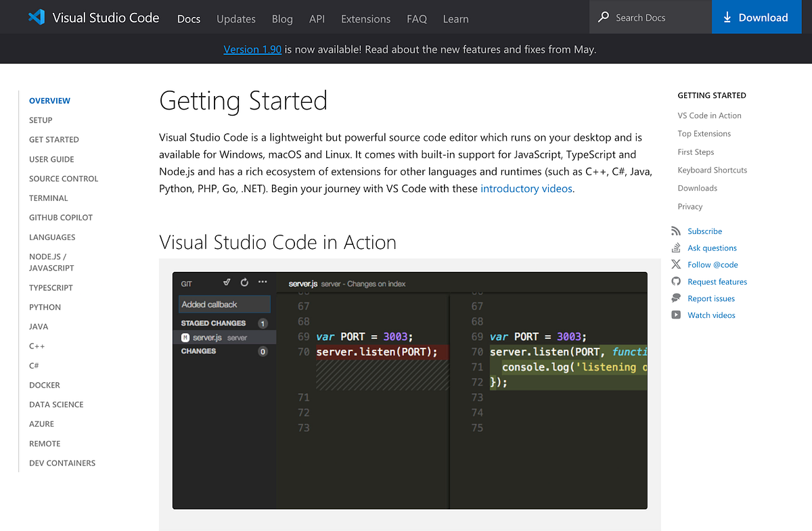Expand the CHANGES section

point(200,351)
